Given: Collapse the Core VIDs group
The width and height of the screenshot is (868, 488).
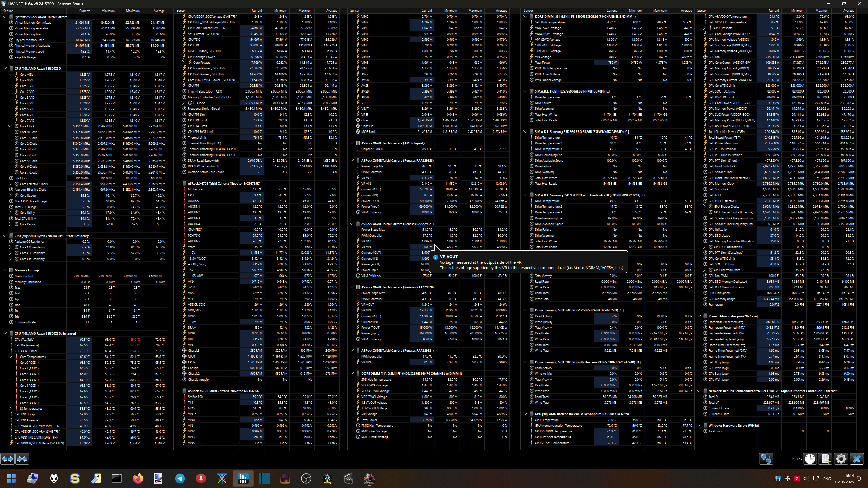Looking at the screenshot, I should tap(10, 75).
